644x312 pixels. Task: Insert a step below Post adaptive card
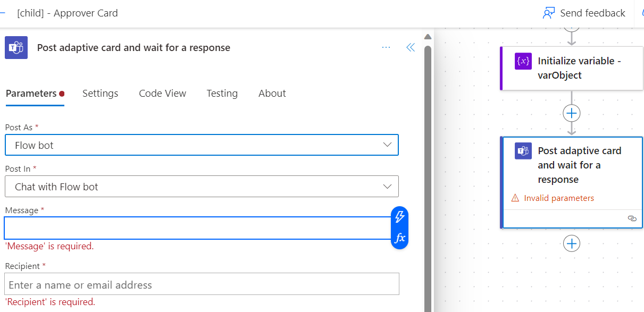click(571, 243)
